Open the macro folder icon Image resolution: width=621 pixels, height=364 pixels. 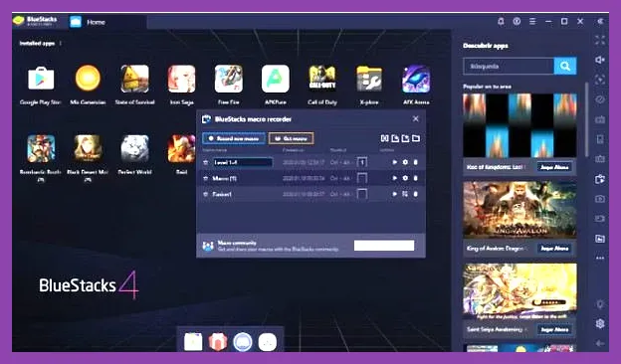[416, 138]
